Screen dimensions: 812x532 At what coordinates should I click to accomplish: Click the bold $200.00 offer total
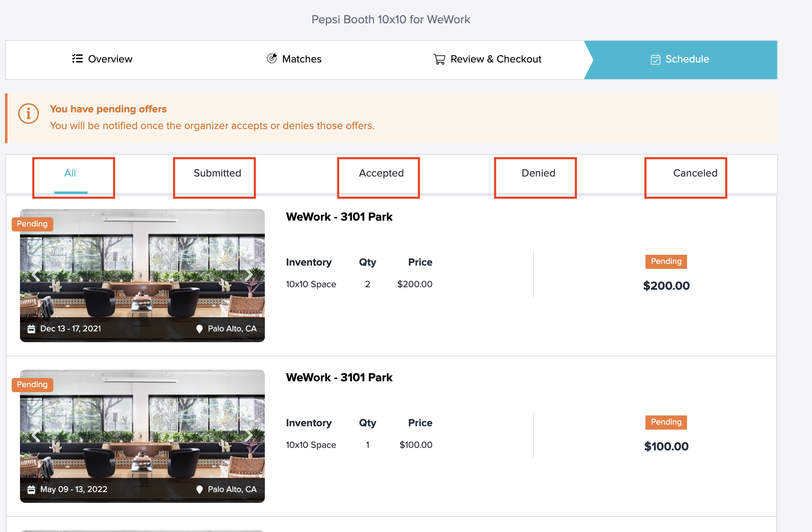pos(666,286)
